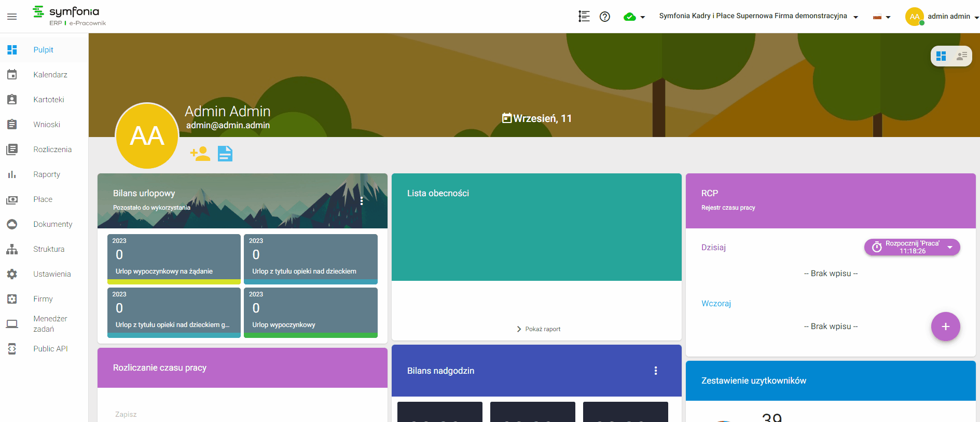
Task: Click the calendar icon next to Wrzesień, 11
Action: tap(507, 118)
